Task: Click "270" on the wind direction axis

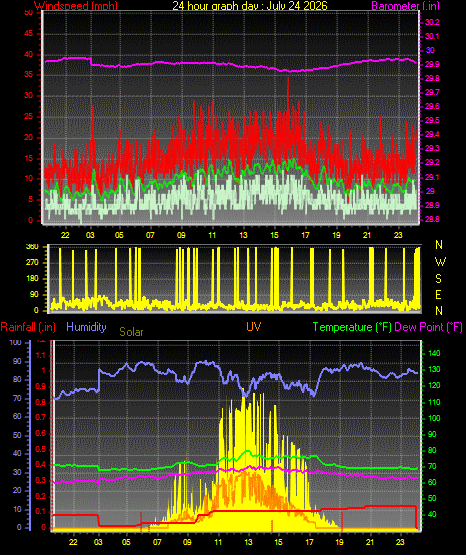Action: (32, 263)
